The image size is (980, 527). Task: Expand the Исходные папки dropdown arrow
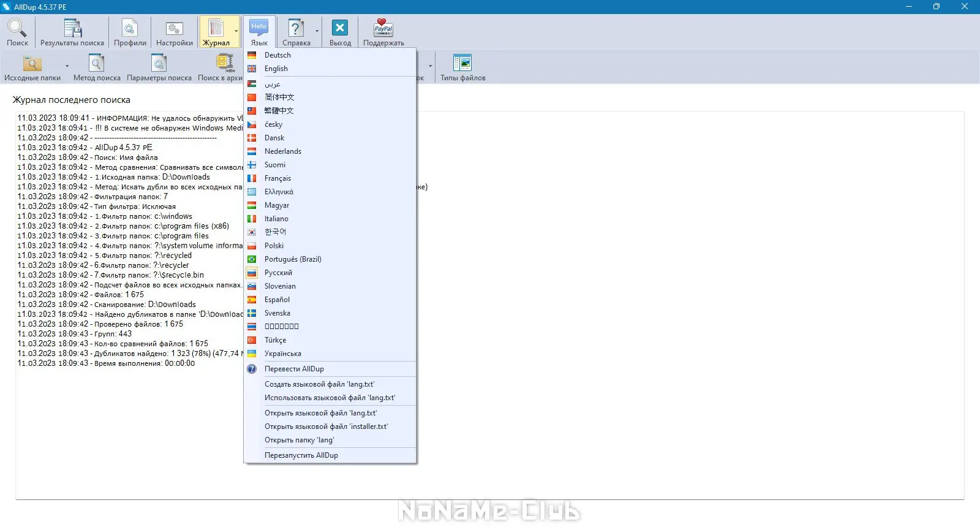pyautogui.click(x=67, y=66)
